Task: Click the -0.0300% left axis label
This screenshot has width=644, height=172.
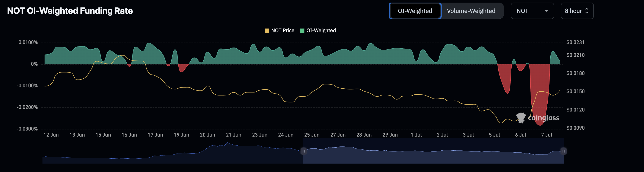Action: pos(27,129)
